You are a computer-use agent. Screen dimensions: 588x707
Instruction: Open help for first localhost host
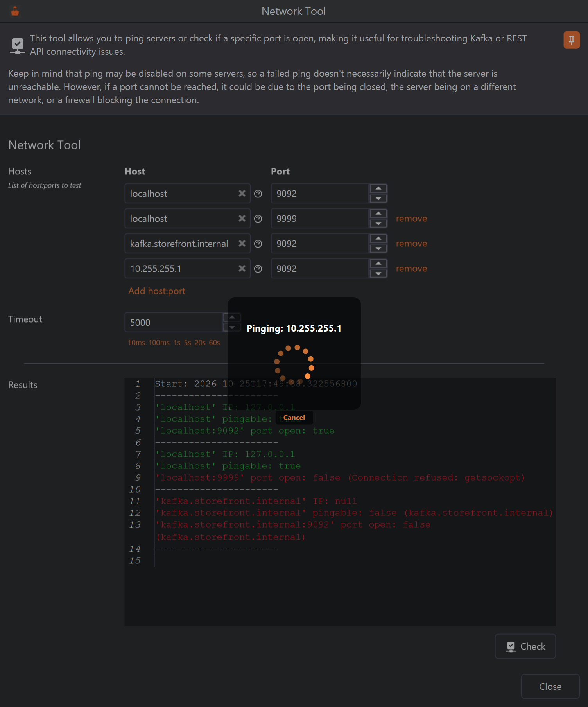click(x=258, y=194)
